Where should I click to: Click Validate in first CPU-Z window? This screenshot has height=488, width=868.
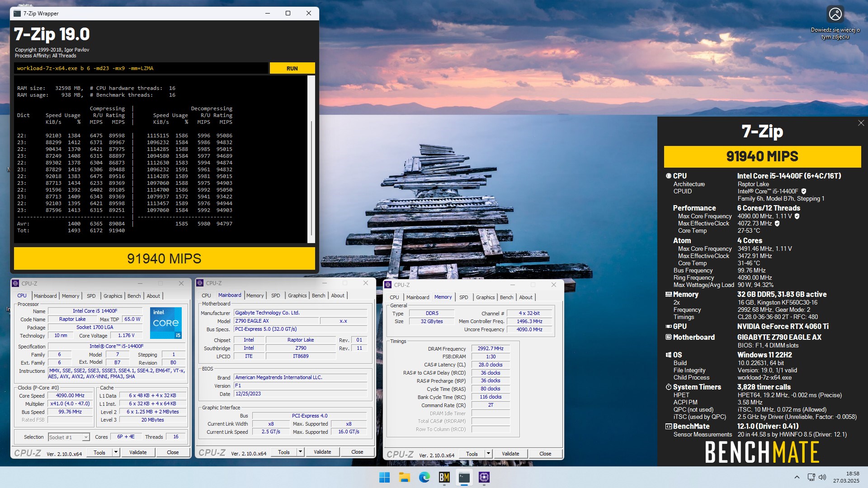[138, 452]
